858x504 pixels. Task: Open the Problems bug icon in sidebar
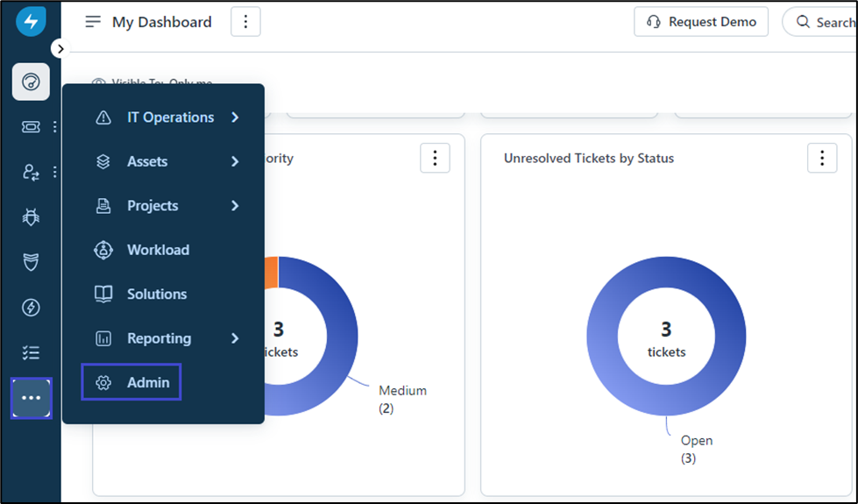coord(31,217)
